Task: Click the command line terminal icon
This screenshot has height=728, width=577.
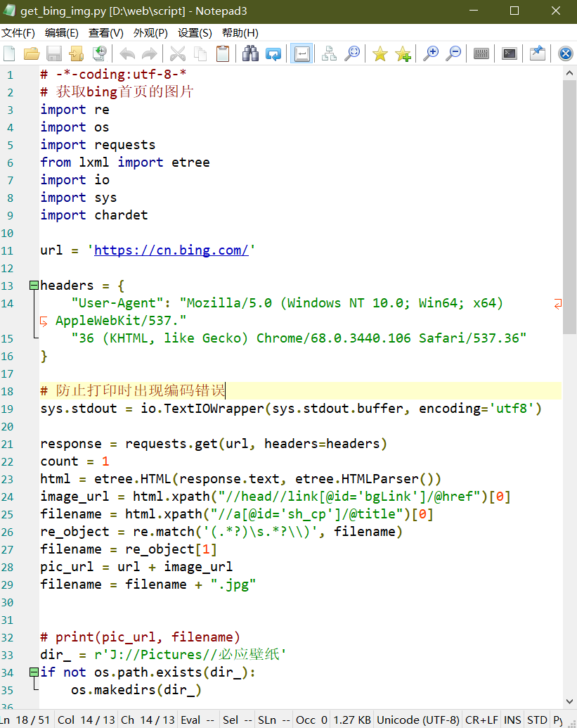Action: tap(510, 54)
